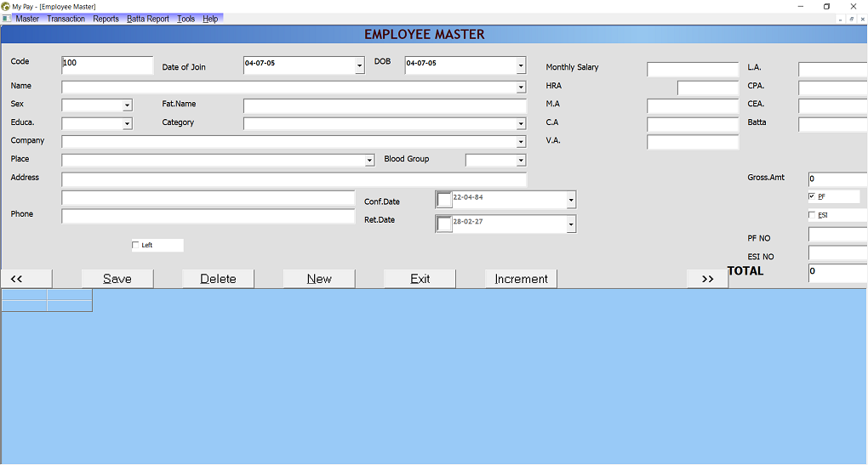The height and width of the screenshot is (465, 868).
Task: Open the Transaction menu
Action: tap(66, 19)
